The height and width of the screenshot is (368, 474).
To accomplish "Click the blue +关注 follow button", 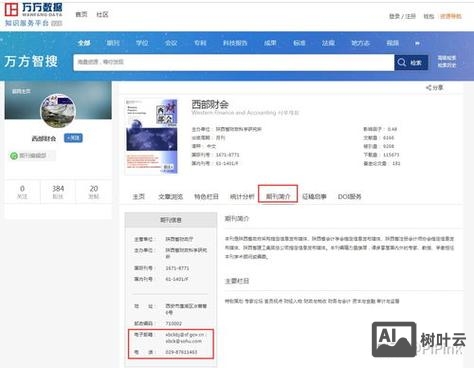I will tap(73, 138).
